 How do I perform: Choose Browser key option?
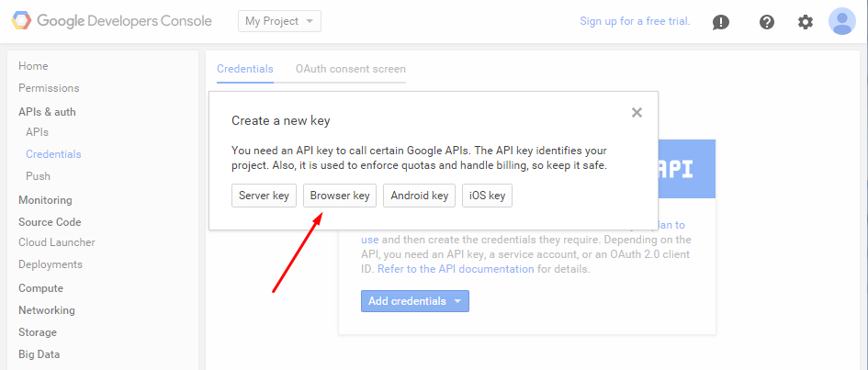(x=340, y=196)
